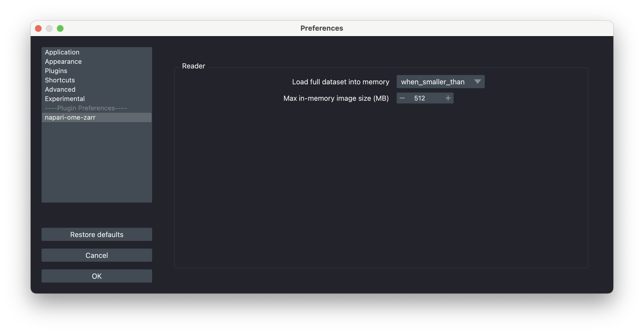Open the when_smaller_than dropdown
Viewport: 644px width, 334px height.
click(x=440, y=82)
